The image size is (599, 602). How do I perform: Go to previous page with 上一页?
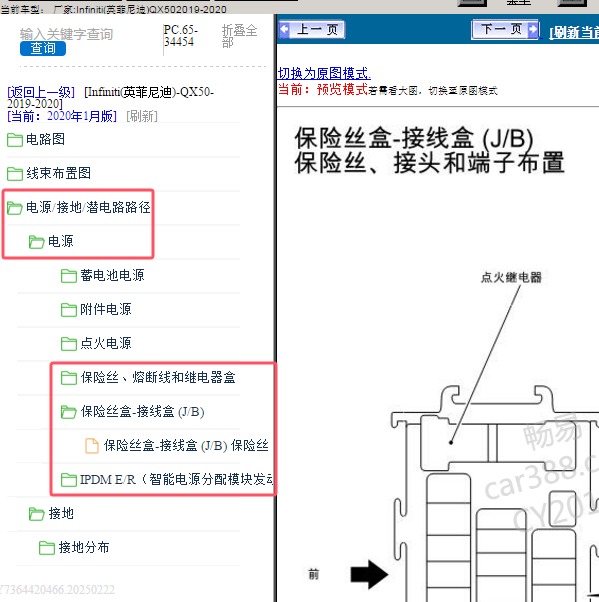pyautogui.click(x=312, y=29)
